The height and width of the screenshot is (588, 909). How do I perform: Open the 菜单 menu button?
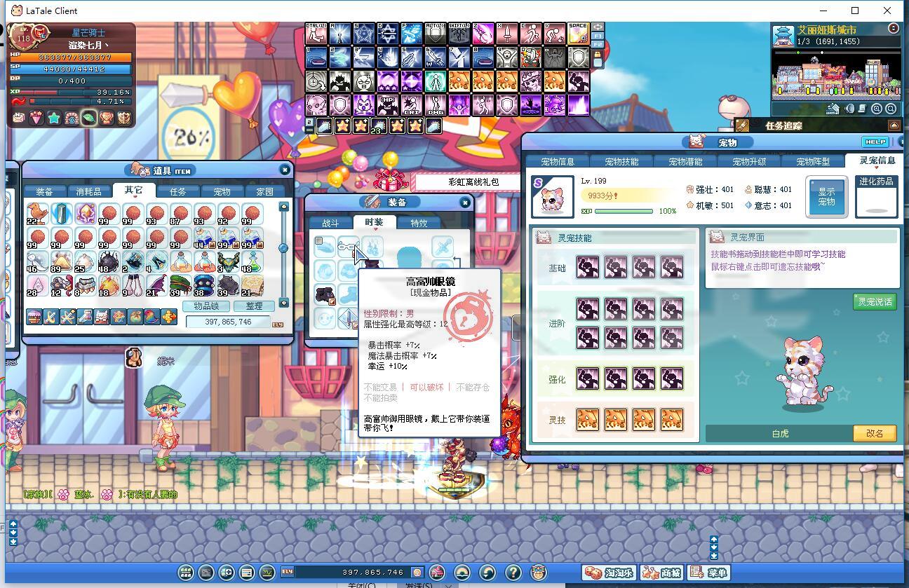point(708,573)
